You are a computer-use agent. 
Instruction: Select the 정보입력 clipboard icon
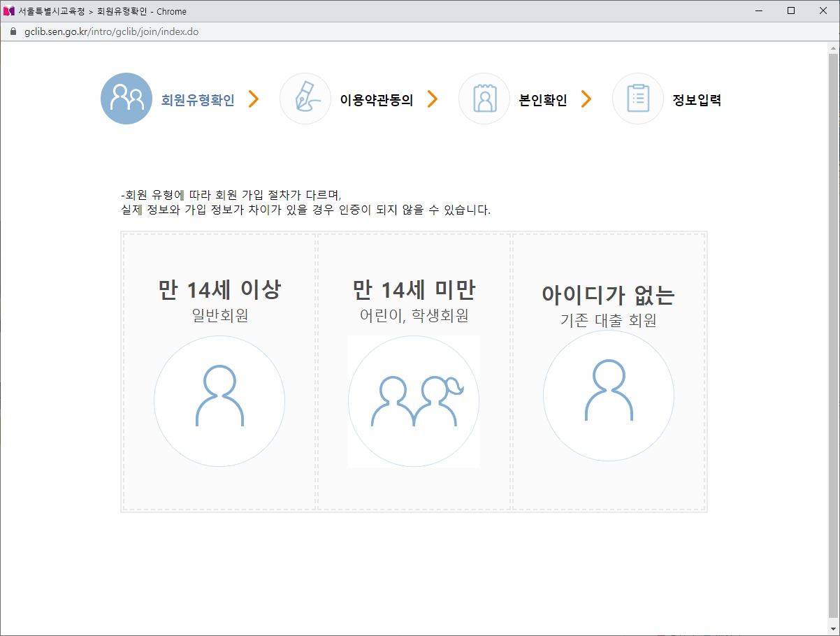coord(638,99)
